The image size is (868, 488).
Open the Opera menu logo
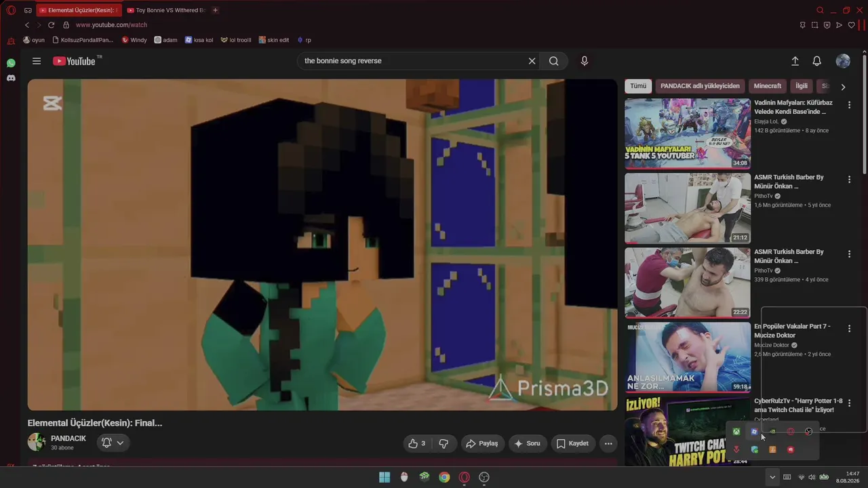tap(11, 10)
